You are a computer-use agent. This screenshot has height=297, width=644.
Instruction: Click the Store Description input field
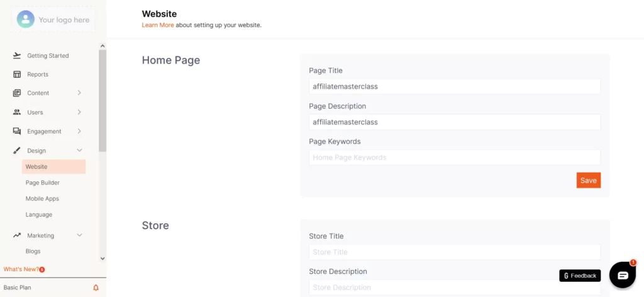pyautogui.click(x=455, y=287)
